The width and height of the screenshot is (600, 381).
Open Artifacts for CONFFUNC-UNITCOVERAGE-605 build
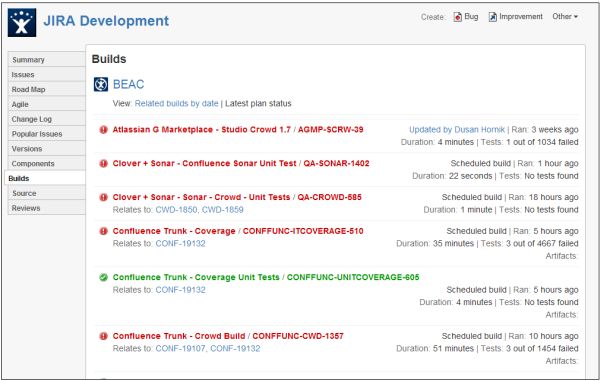coord(561,314)
